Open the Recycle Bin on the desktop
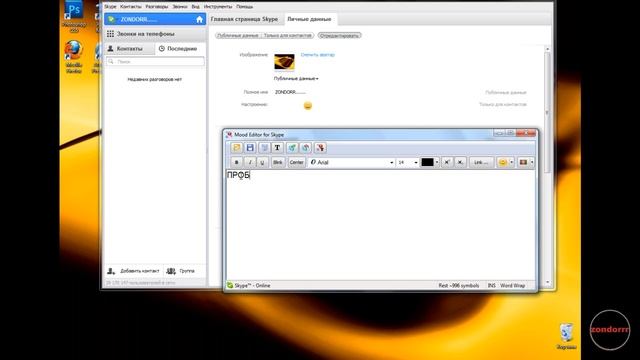Image resolution: width=640 pixels, height=360 pixels. pos(566,336)
